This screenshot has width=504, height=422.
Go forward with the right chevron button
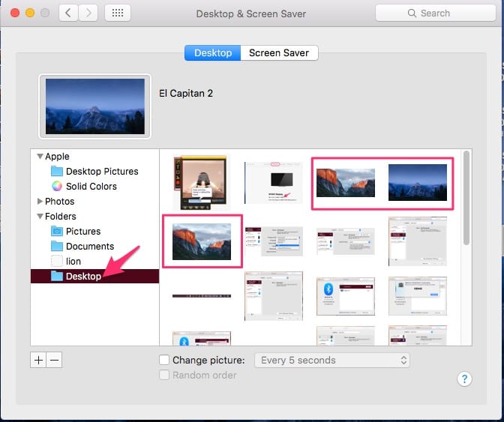point(88,13)
